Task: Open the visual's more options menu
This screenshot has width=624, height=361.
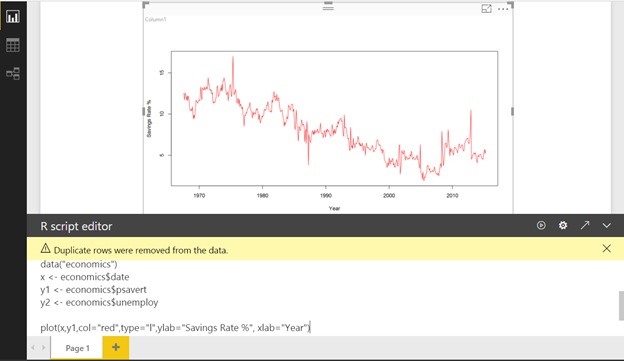Action: [503, 9]
